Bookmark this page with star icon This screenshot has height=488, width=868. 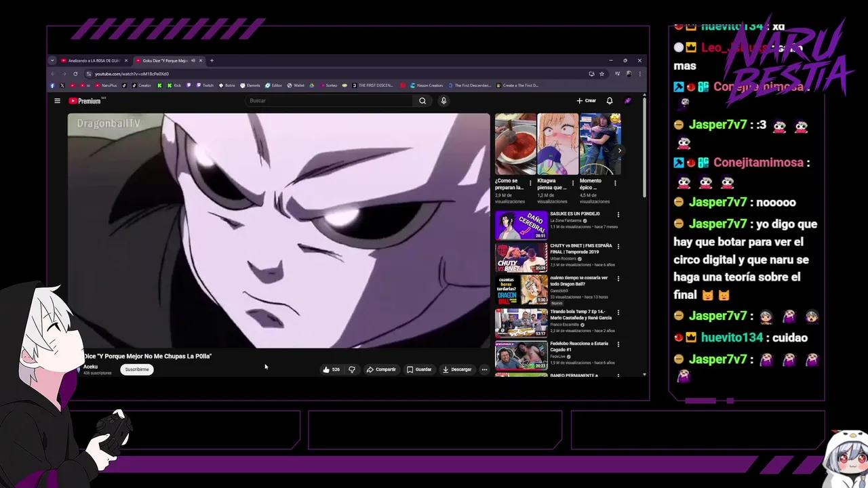[x=601, y=74]
